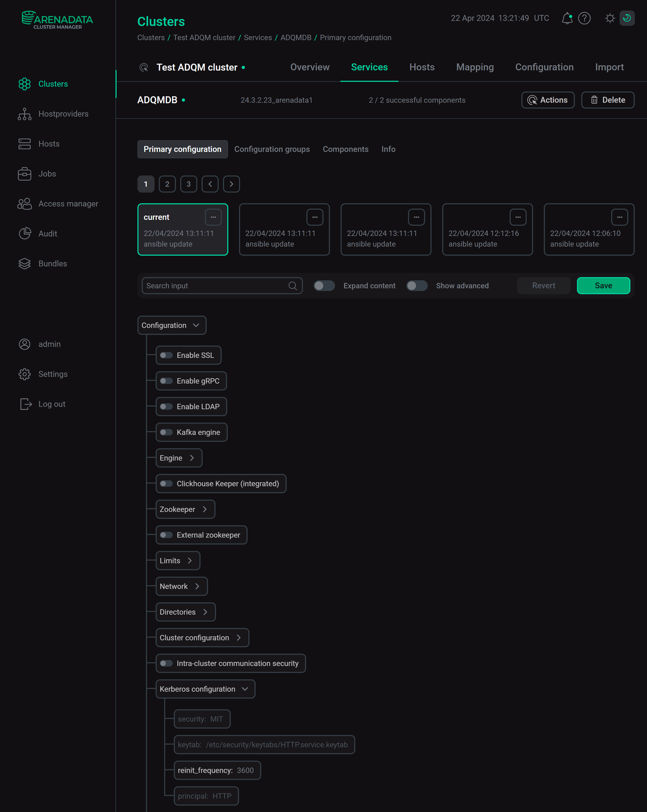Enable the SSL toggle
The image size is (647, 812).
(166, 355)
